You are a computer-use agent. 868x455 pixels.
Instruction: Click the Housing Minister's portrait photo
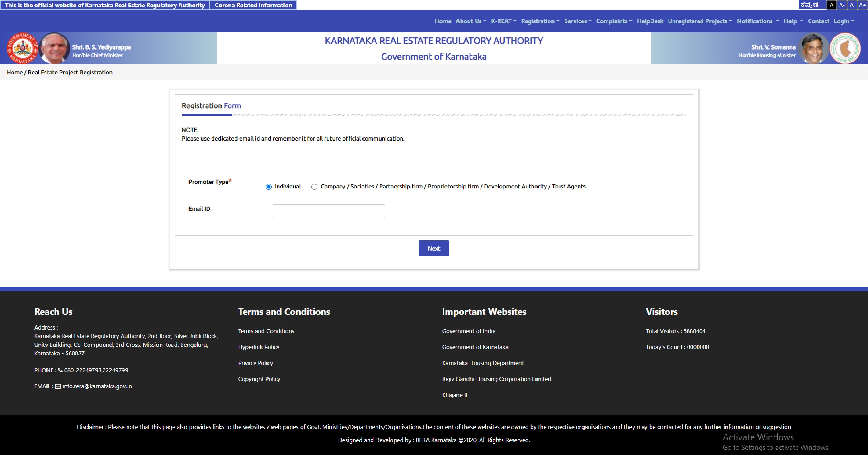coord(813,48)
